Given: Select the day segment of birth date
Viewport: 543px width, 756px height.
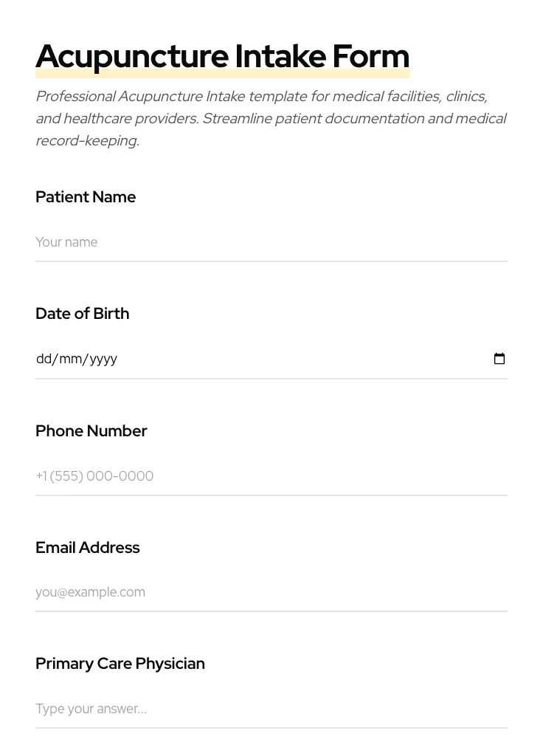Looking at the screenshot, I should 44,359.
